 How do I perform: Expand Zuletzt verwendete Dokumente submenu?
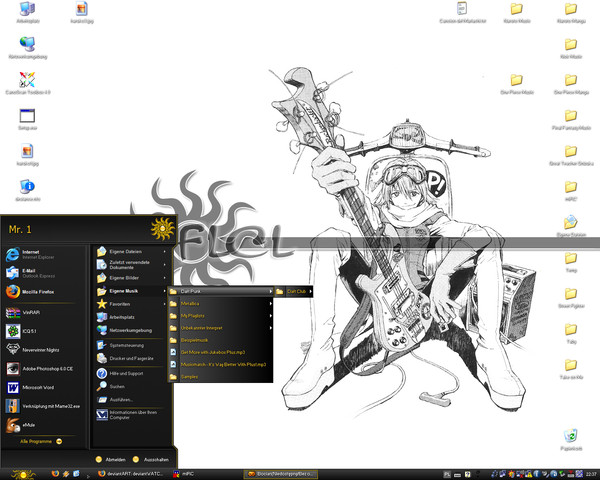click(x=165, y=264)
